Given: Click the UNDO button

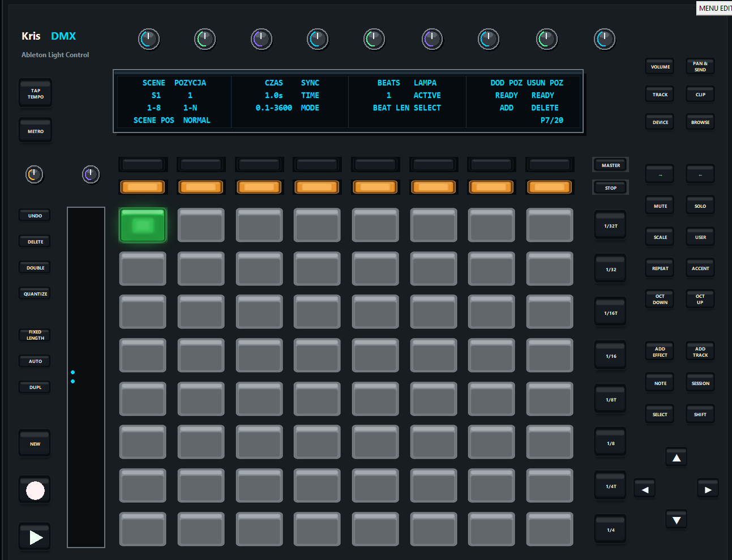Looking at the screenshot, I should click(x=35, y=215).
